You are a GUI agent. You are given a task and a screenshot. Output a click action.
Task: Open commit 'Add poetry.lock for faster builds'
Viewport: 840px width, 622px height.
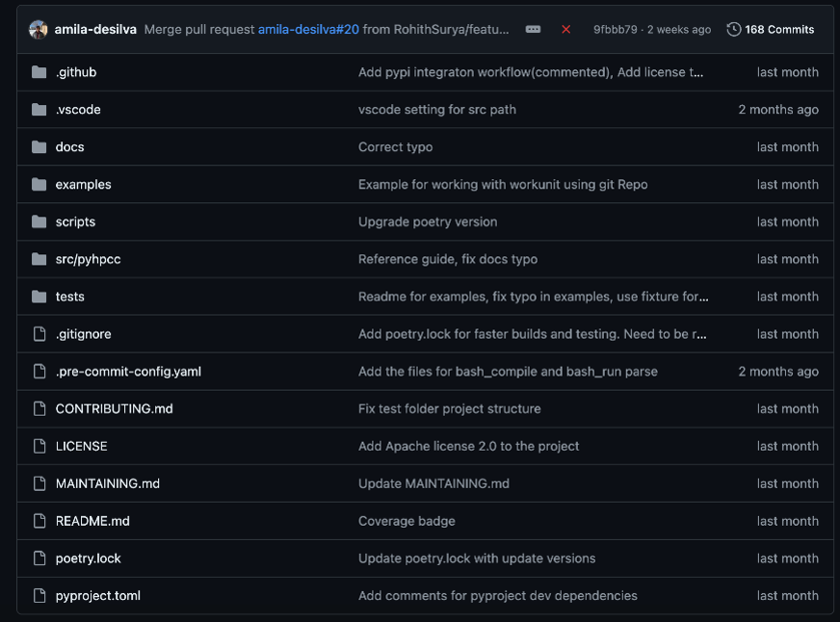tap(533, 334)
